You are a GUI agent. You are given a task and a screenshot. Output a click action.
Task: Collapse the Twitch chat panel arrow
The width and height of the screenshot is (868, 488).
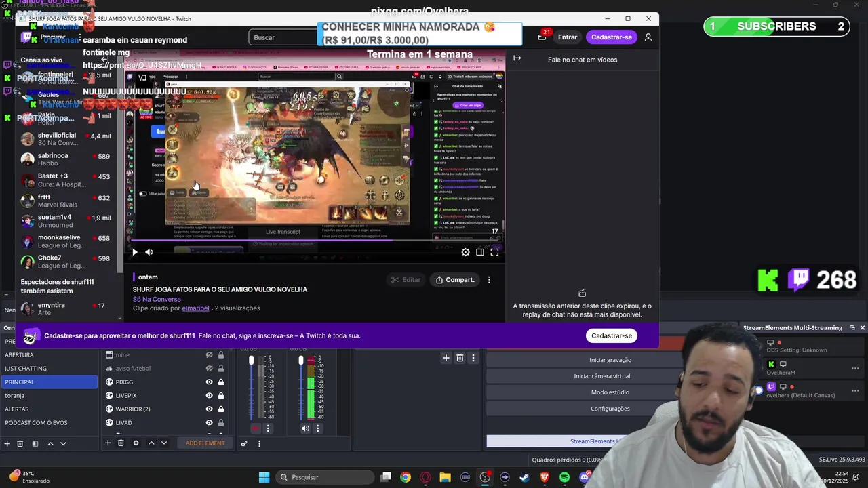pos(517,58)
